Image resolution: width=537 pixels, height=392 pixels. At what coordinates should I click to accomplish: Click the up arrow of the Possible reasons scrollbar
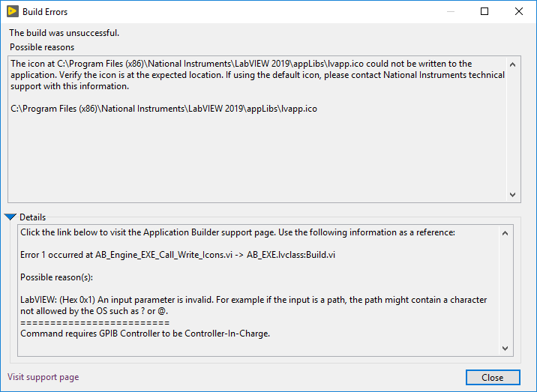(x=512, y=64)
